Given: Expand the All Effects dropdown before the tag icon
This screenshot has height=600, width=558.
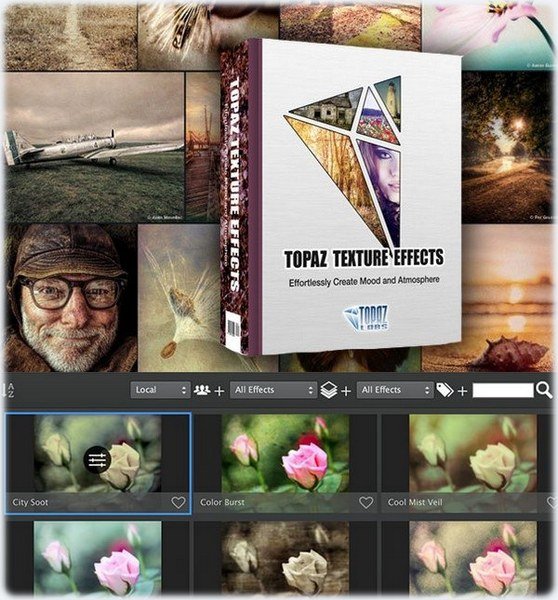Looking at the screenshot, I should 395,390.
